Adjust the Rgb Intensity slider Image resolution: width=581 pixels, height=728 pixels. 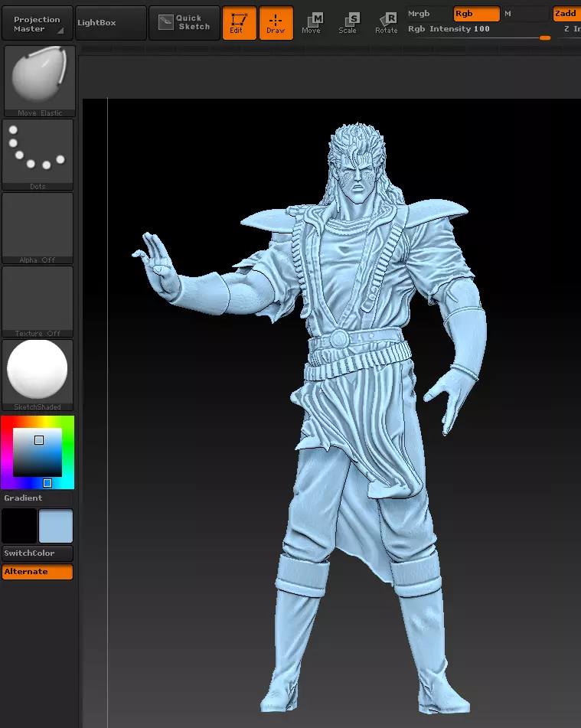[x=480, y=34]
